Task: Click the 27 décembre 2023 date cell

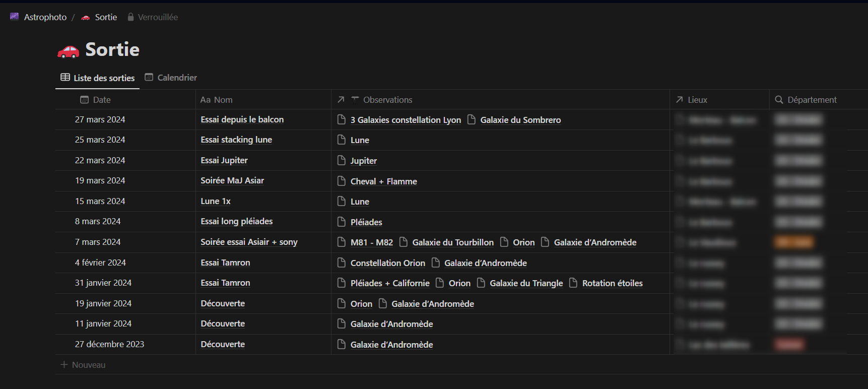Action: [109, 344]
